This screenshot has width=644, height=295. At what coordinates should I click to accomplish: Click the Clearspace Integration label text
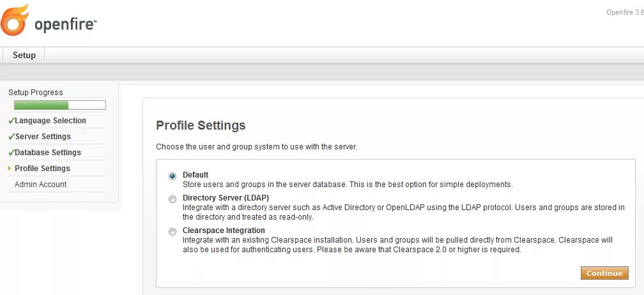[224, 230]
